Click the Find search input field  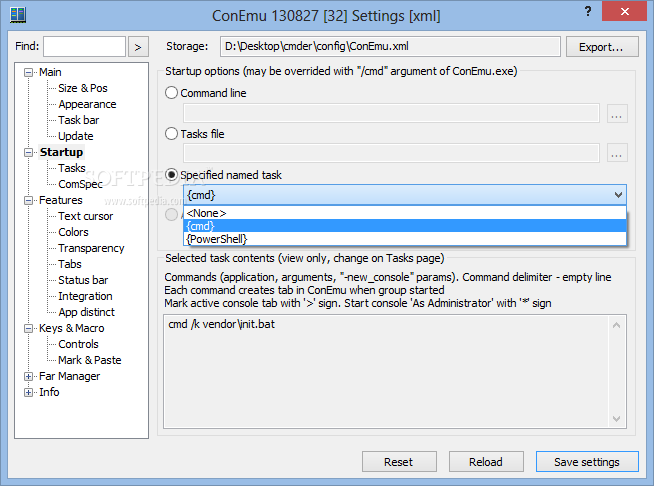pyautogui.click(x=84, y=46)
